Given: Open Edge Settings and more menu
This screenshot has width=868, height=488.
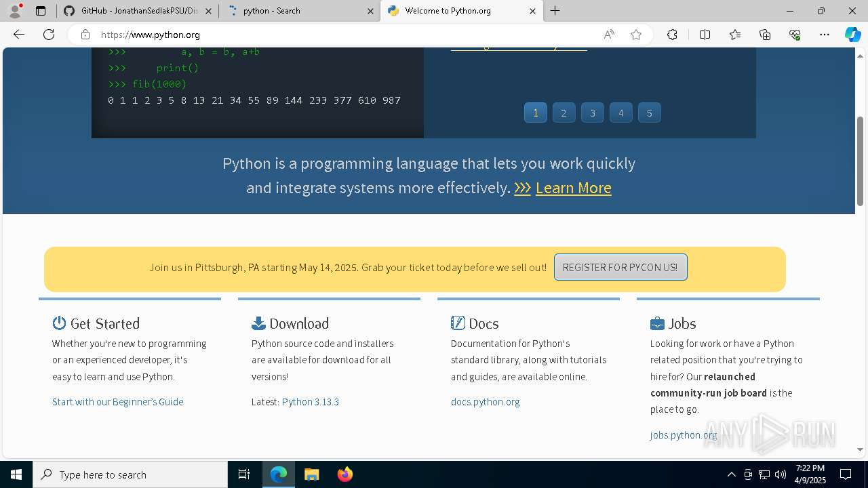Looking at the screenshot, I should (x=825, y=35).
